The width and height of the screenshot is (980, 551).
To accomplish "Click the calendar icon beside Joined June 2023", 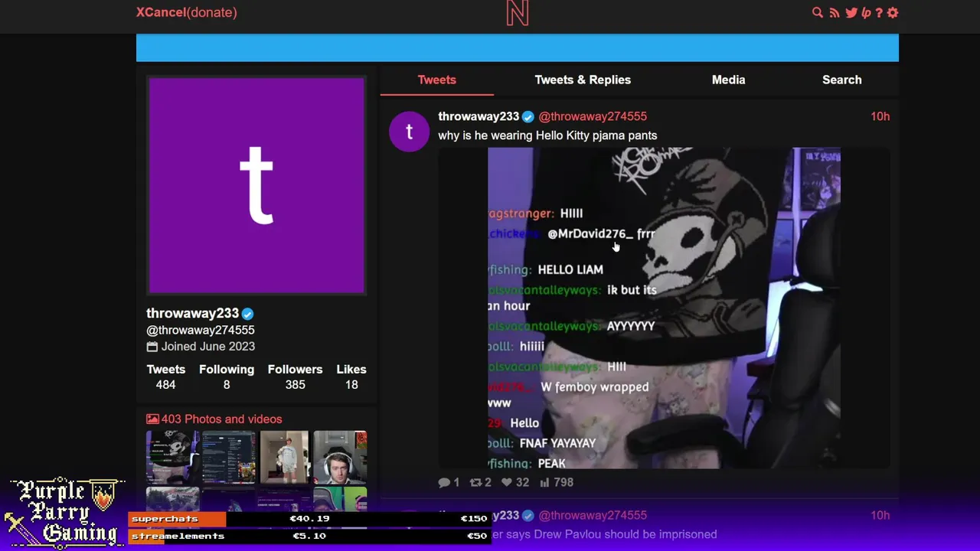I will [152, 347].
